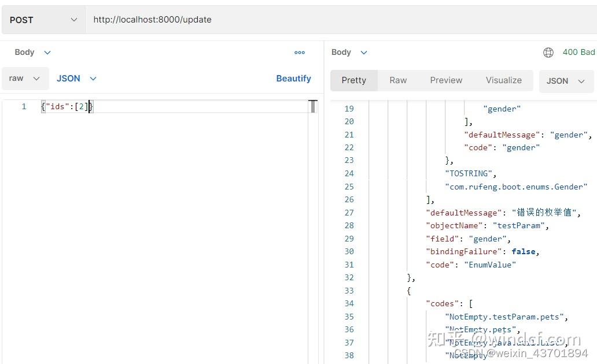The height and width of the screenshot is (364, 597).
Task: Select the EnumValue code text in response
Action: [489, 265]
